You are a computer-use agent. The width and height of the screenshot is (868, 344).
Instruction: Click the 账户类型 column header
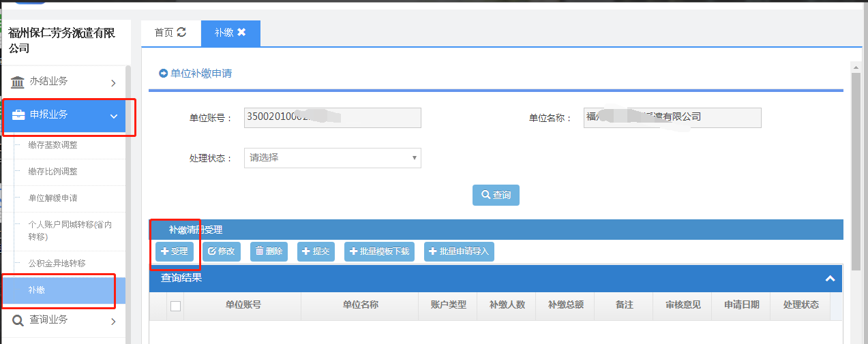click(449, 305)
